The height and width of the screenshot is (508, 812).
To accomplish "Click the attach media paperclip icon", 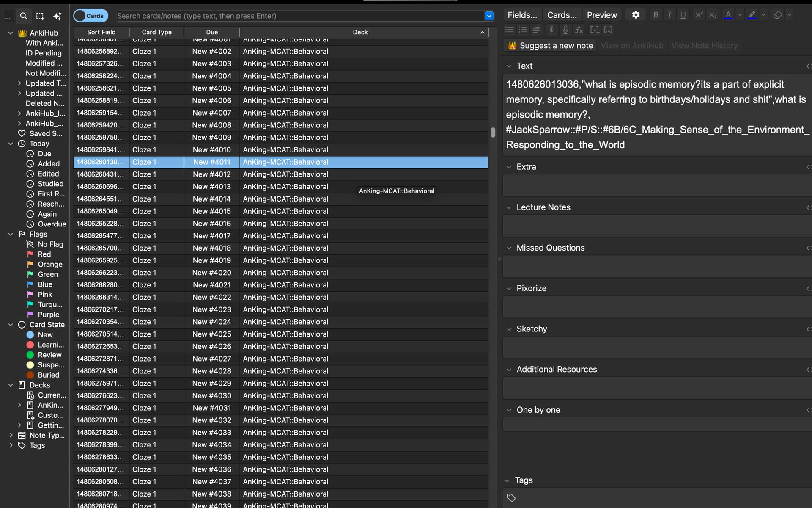I will point(552,30).
